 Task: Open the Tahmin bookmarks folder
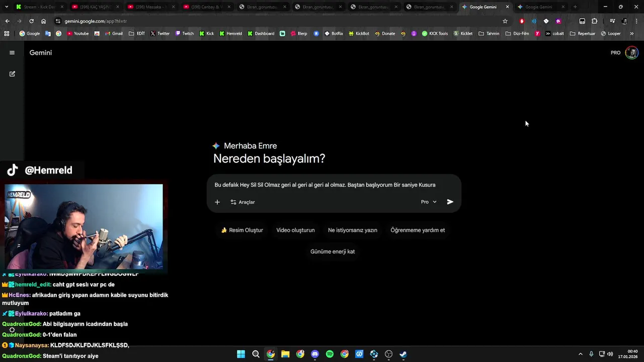(x=489, y=34)
